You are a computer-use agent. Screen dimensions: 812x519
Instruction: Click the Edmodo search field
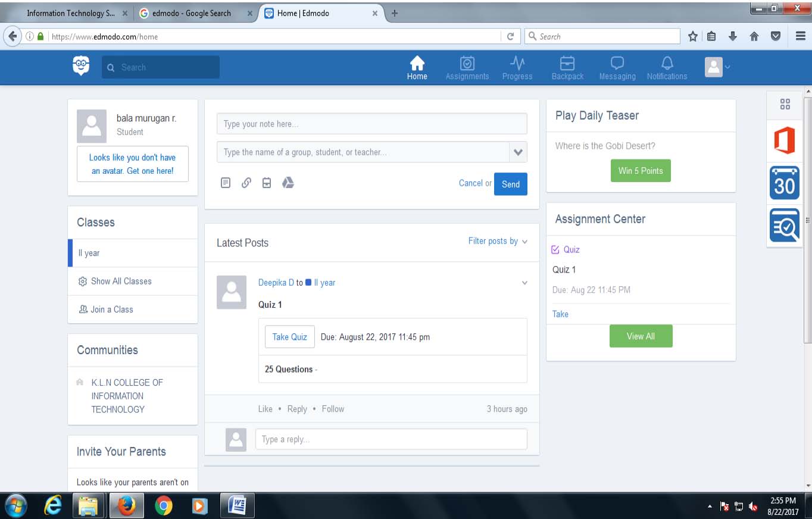[161, 67]
